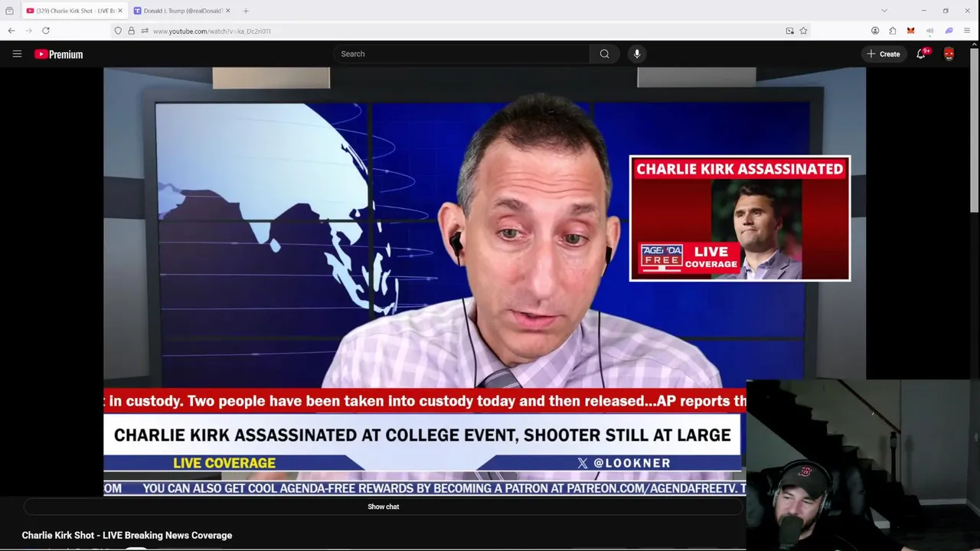980x551 pixels.
Task: Go to YouTube Premium home logo
Action: pyautogui.click(x=58, y=54)
